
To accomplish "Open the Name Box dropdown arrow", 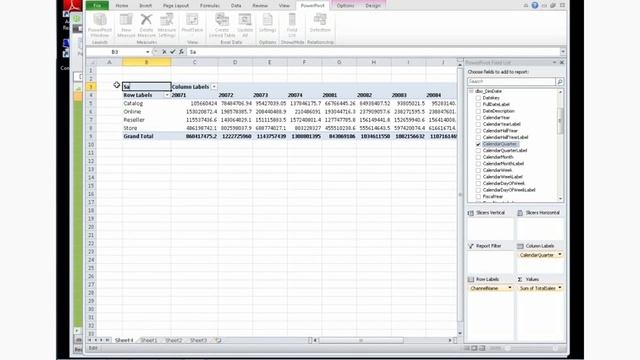I will 147,52.
